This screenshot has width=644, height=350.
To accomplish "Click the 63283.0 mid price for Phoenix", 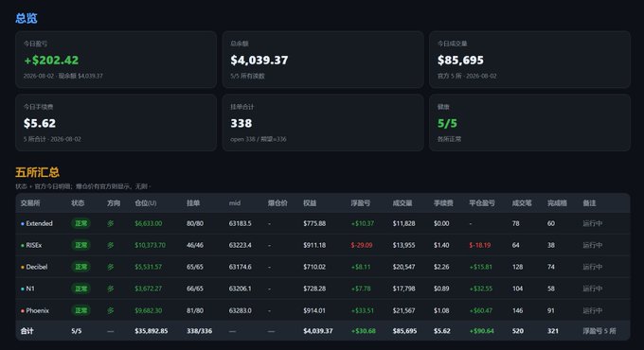I will click(x=240, y=310).
